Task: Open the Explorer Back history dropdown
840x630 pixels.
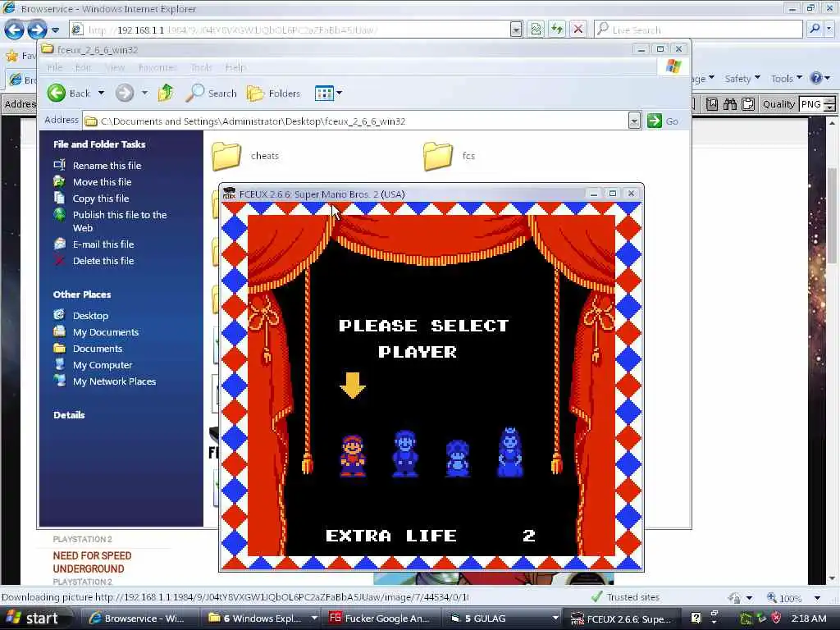Action: (x=101, y=94)
